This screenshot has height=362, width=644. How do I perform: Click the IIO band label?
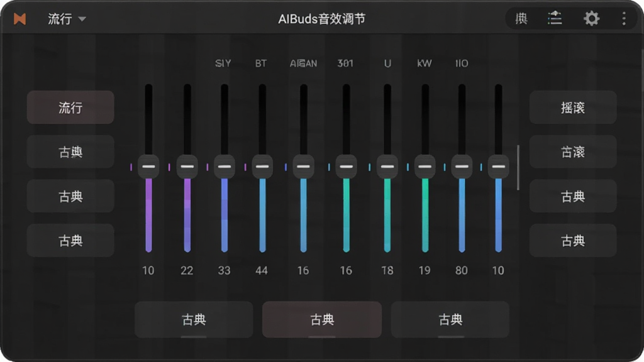click(x=462, y=63)
